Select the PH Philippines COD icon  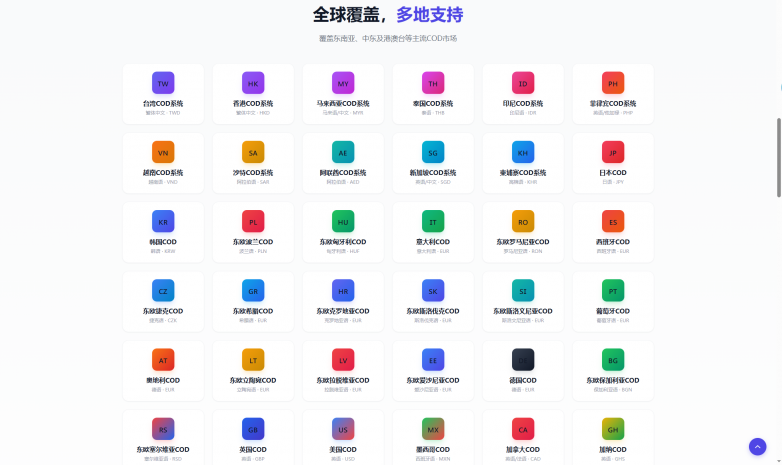click(x=613, y=83)
